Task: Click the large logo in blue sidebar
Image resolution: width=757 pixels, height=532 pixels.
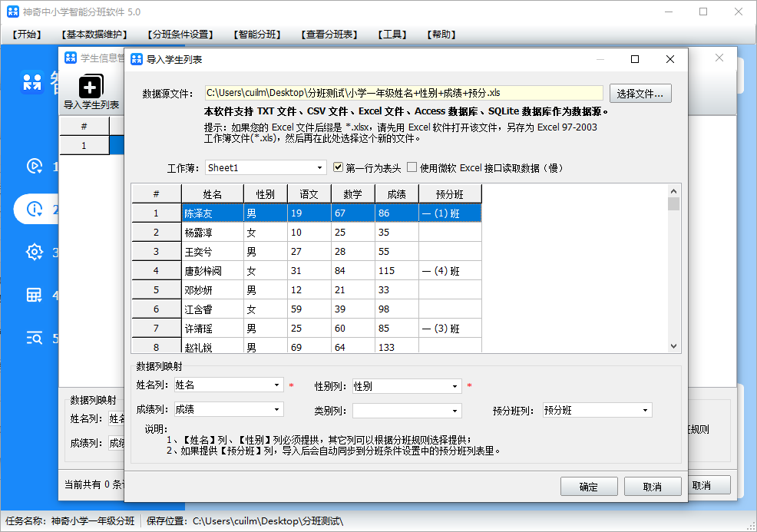Action: point(32,82)
